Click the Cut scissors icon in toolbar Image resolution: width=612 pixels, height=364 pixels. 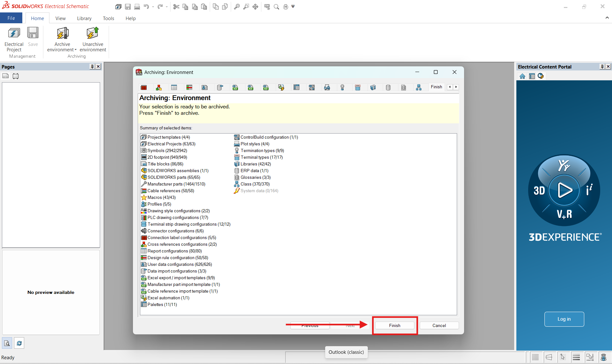(x=176, y=7)
